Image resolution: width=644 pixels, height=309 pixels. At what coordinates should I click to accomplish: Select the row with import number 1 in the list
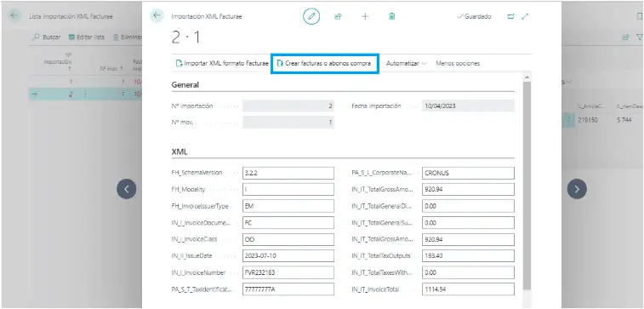pyautogui.click(x=85, y=82)
